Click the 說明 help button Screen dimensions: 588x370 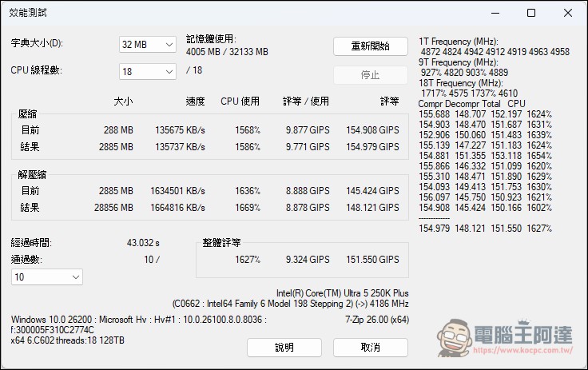284,348
